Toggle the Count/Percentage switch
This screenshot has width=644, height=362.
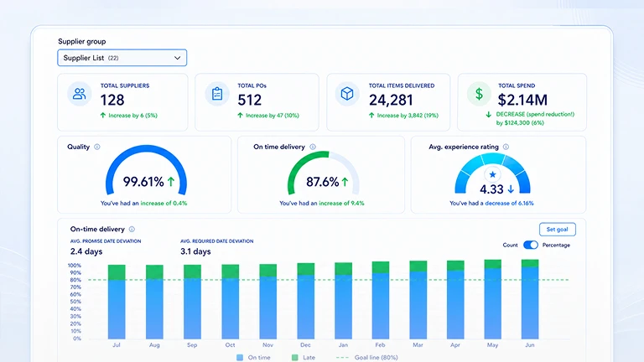click(531, 245)
